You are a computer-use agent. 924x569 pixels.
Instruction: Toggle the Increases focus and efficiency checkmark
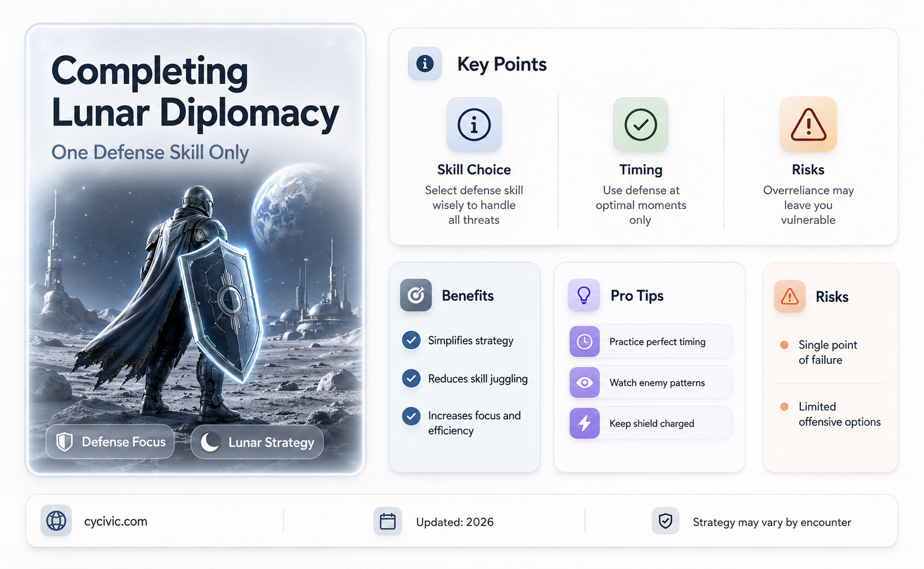pyautogui.click(x=411, y=416)
